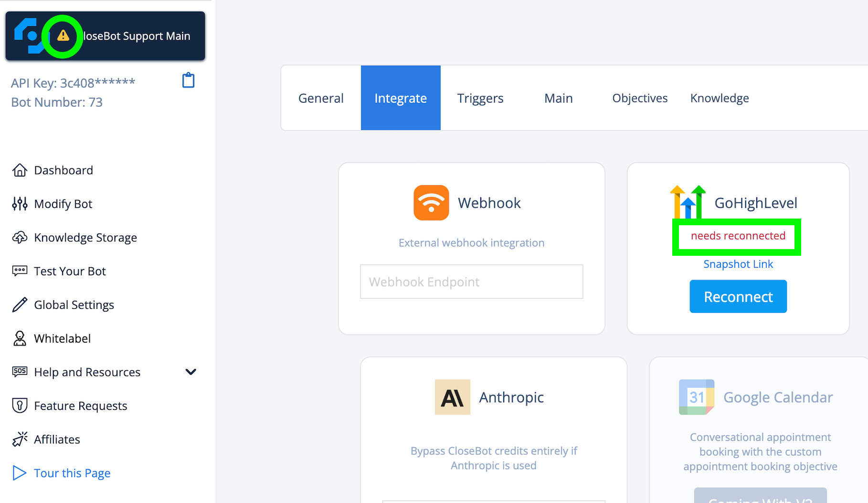Click the Reconnect button
The height and width of the screenshot is (503, 868).
point(738,296)
